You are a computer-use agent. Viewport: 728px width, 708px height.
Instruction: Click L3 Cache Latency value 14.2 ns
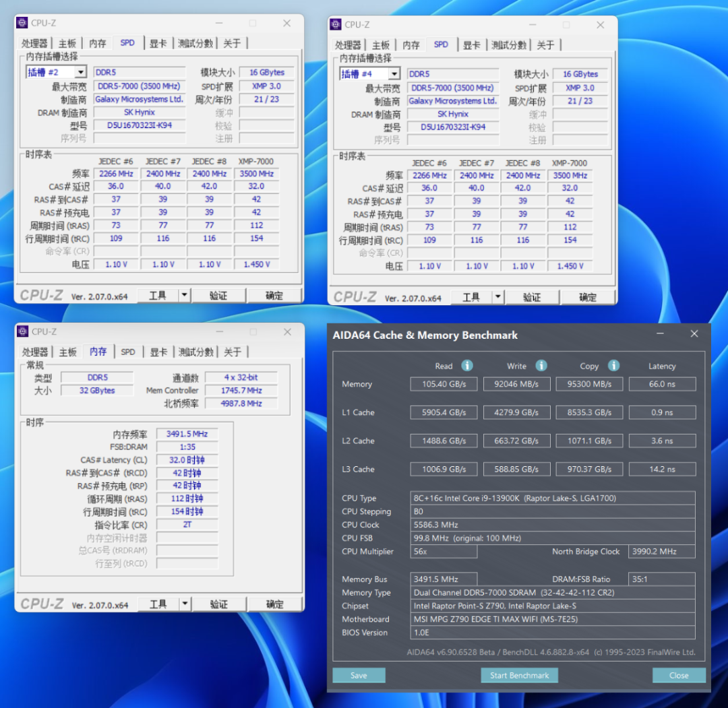click(x=662, y=469)
